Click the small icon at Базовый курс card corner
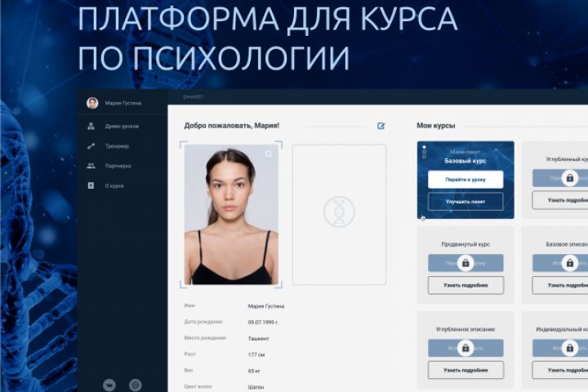Screen dimensions: 588x392 click(423, 218)
